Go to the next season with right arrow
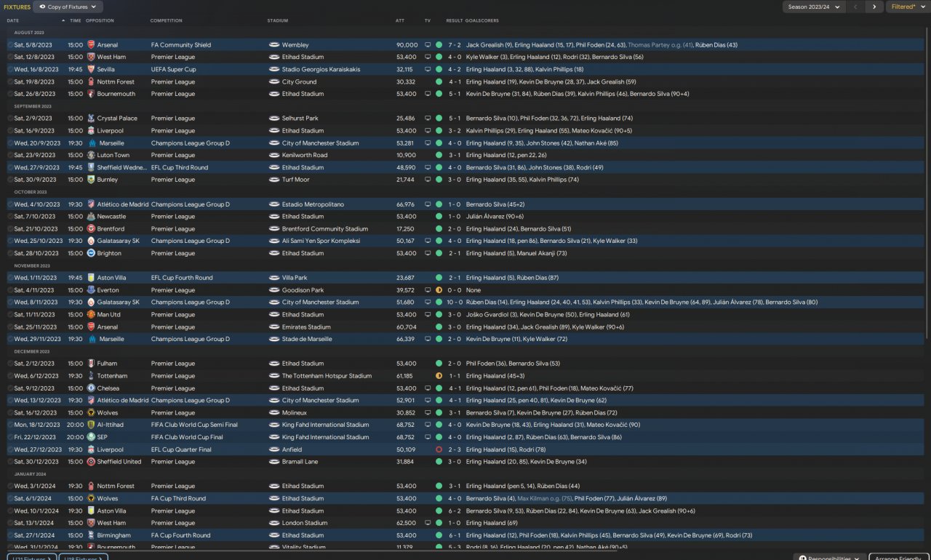The height and width of the screenshot is (560, 931). click(x=874, y=7)
